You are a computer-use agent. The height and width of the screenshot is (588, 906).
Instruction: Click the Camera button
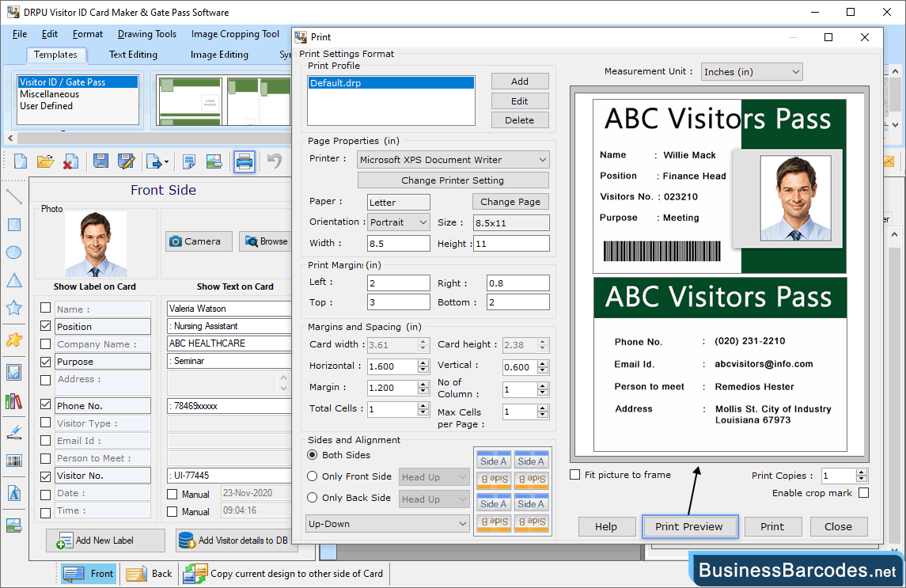(199, 241)
